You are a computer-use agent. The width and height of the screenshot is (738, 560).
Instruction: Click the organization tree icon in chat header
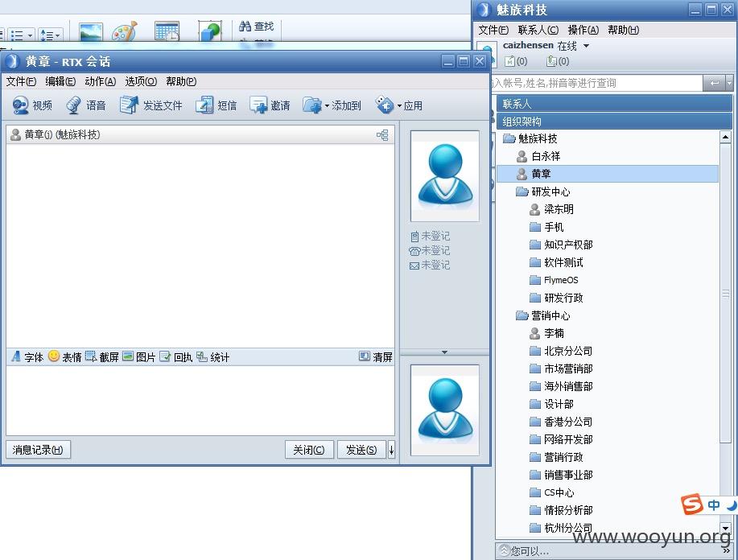pyautogui.click(x=382, y=135)
